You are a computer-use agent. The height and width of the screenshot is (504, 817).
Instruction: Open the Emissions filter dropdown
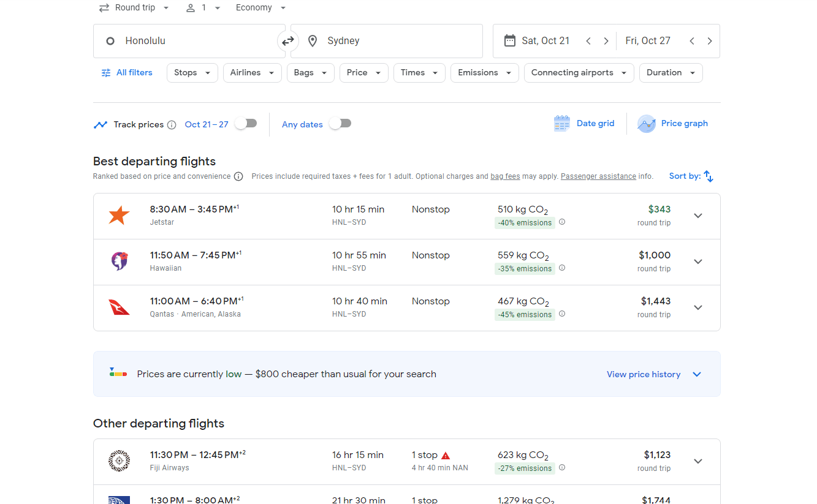click(485, 73)
